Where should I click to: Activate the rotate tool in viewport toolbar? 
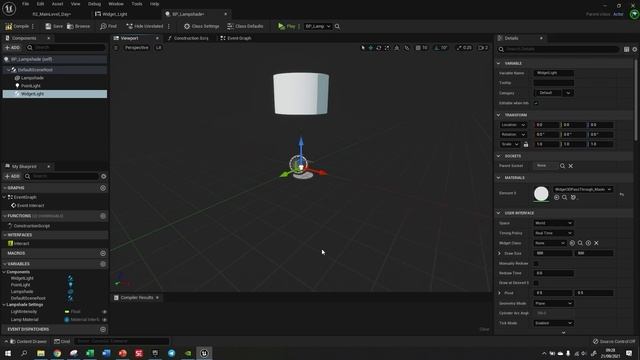[x=379, y=48]
